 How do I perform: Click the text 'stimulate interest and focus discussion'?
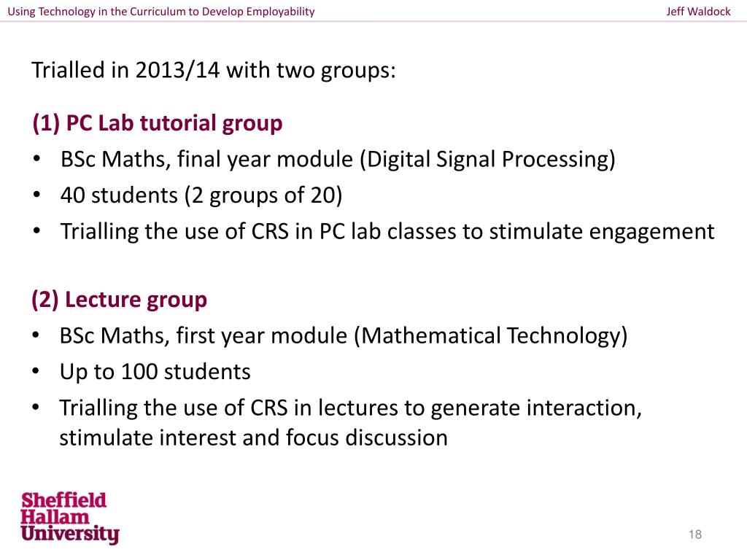[x=253, y=438]
